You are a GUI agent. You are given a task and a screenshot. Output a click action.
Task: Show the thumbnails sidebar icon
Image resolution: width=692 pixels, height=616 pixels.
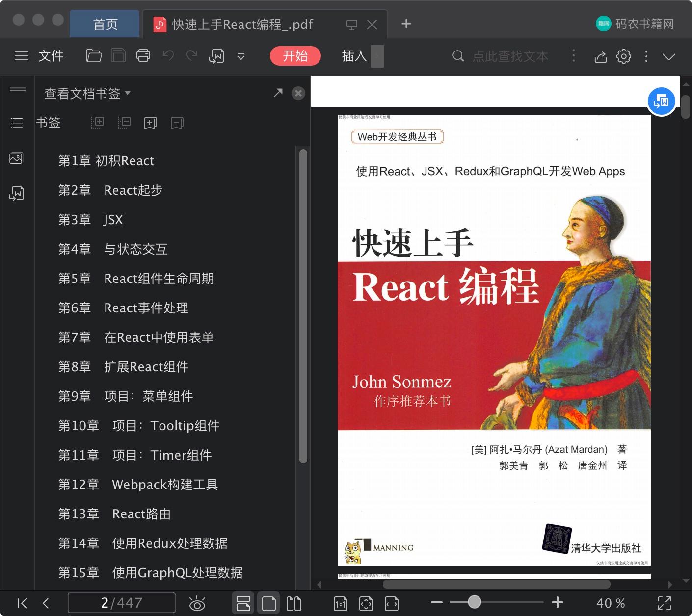[16, 158]
